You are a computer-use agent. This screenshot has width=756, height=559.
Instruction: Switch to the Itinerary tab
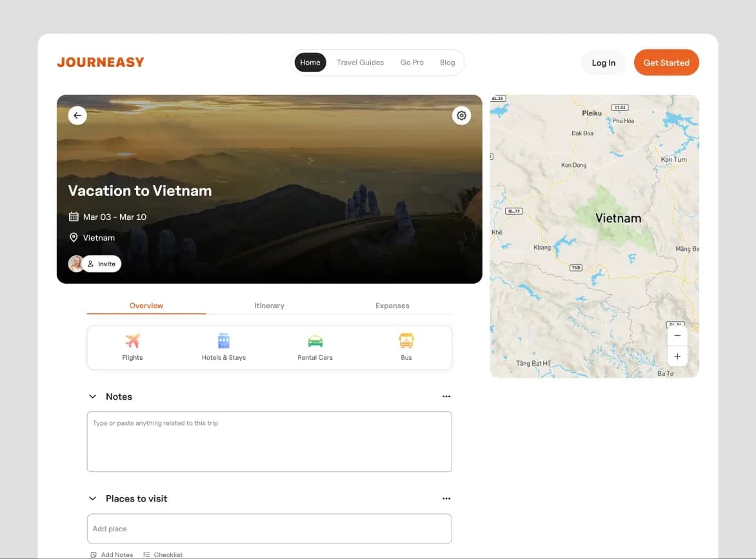click(x=269, y=306)
